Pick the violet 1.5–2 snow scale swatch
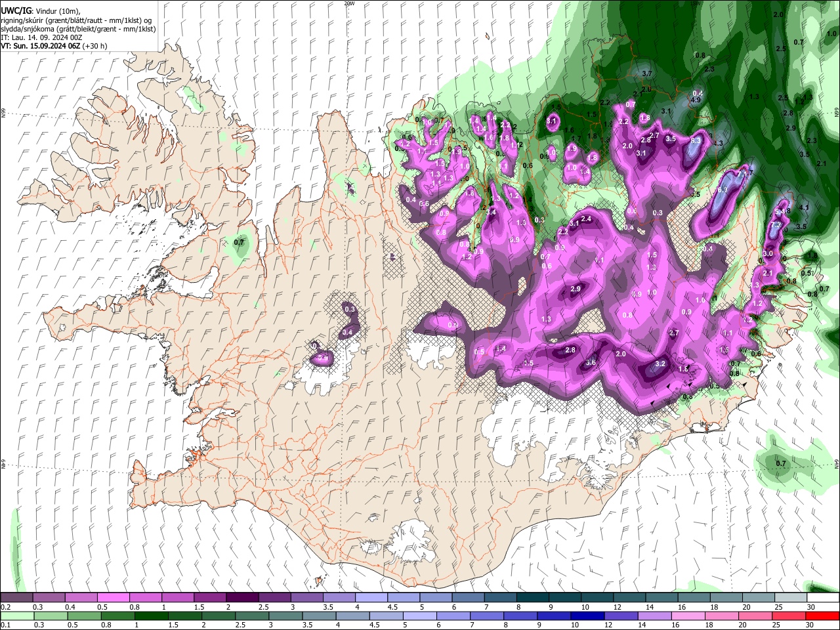Screen dimensions: 840x630 pyautogui.click(x=209, y=598)
